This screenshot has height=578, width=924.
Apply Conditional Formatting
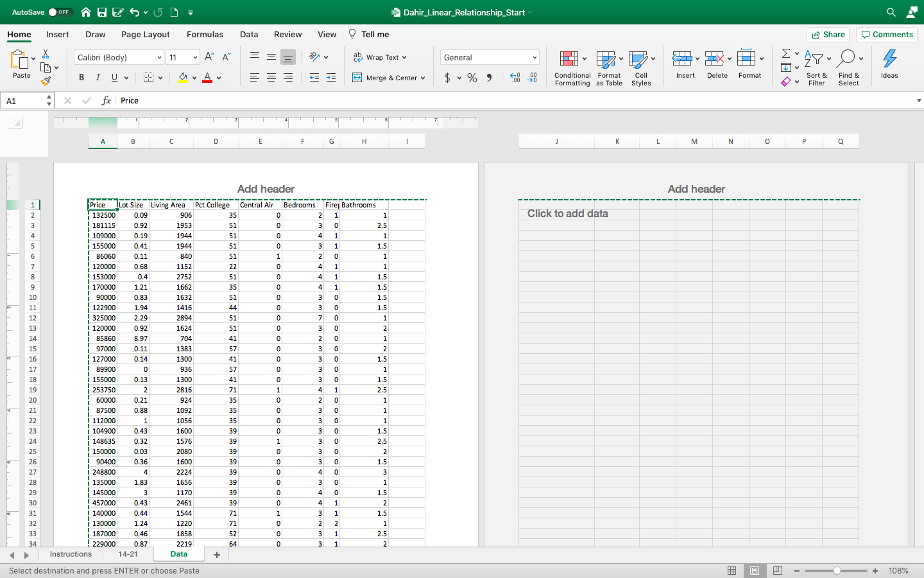572,68
